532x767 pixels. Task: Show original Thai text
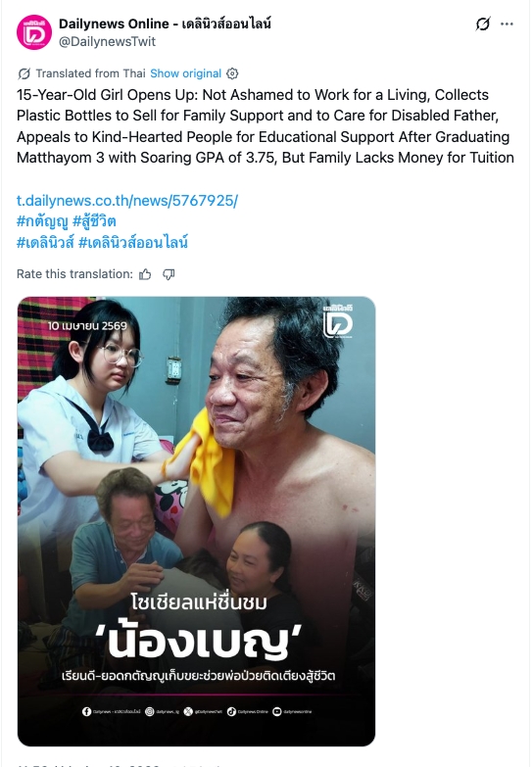185,73
